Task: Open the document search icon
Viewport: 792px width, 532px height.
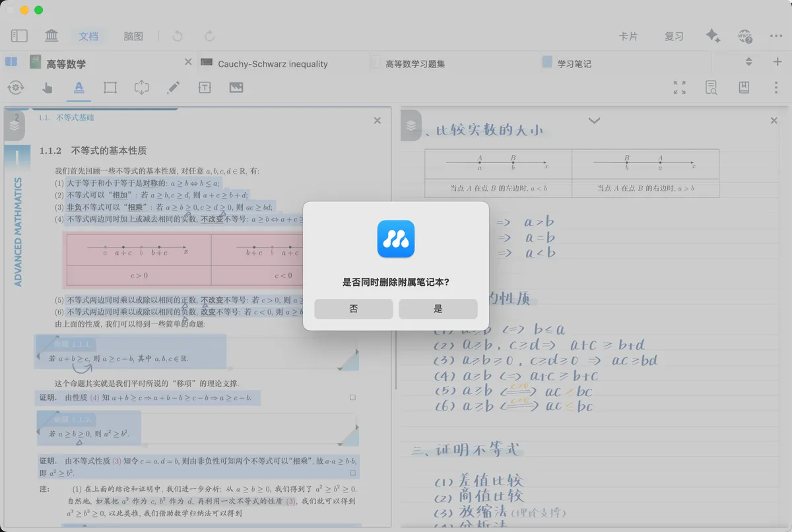Action: point(711,87)
